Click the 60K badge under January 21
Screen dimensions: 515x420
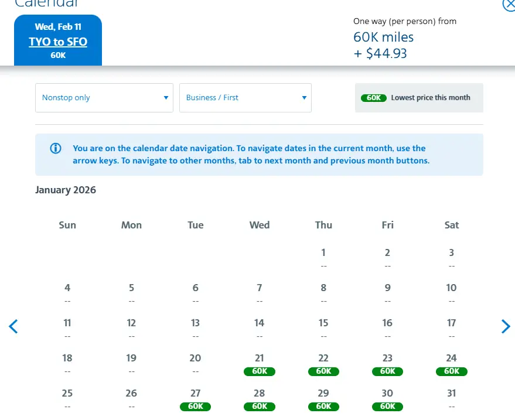tap(260, 371)
